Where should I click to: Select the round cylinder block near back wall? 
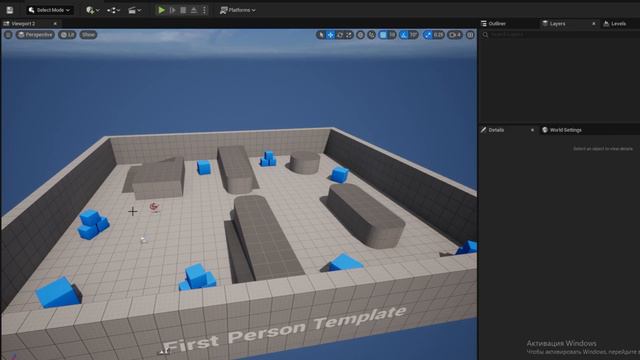click(305, 162)
